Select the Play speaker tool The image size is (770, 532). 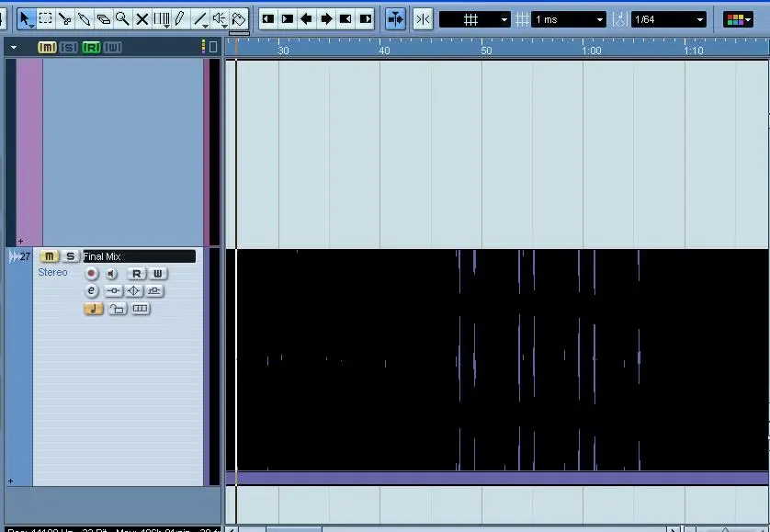[219, 19]
